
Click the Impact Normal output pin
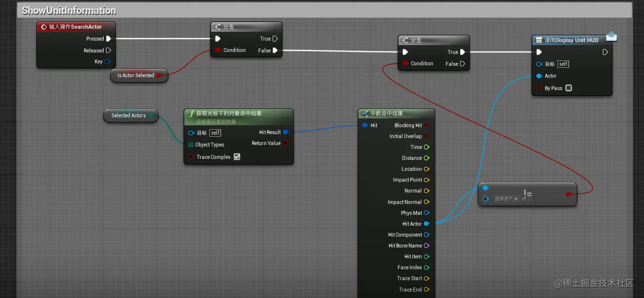(427, 202)
